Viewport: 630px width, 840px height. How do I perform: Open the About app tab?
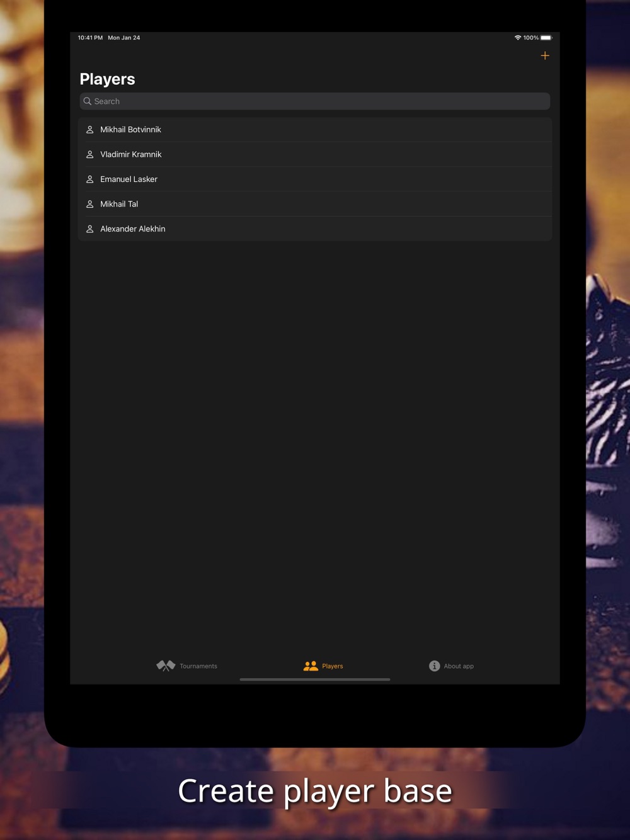[x=451, y=666]
